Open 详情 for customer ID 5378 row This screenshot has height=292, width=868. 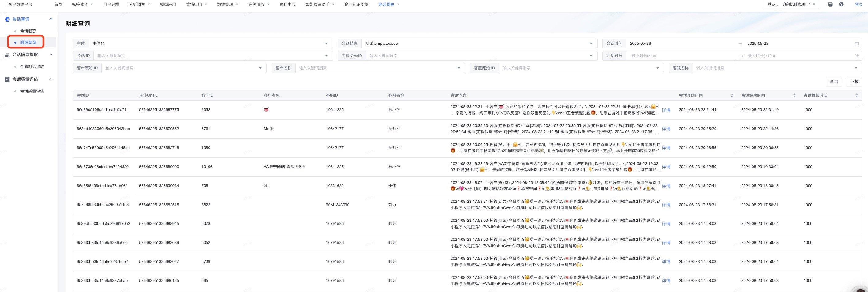coord(666,224)
